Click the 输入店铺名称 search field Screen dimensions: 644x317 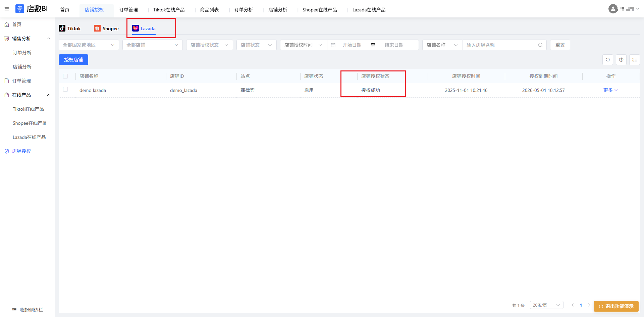tap(500, 45)
